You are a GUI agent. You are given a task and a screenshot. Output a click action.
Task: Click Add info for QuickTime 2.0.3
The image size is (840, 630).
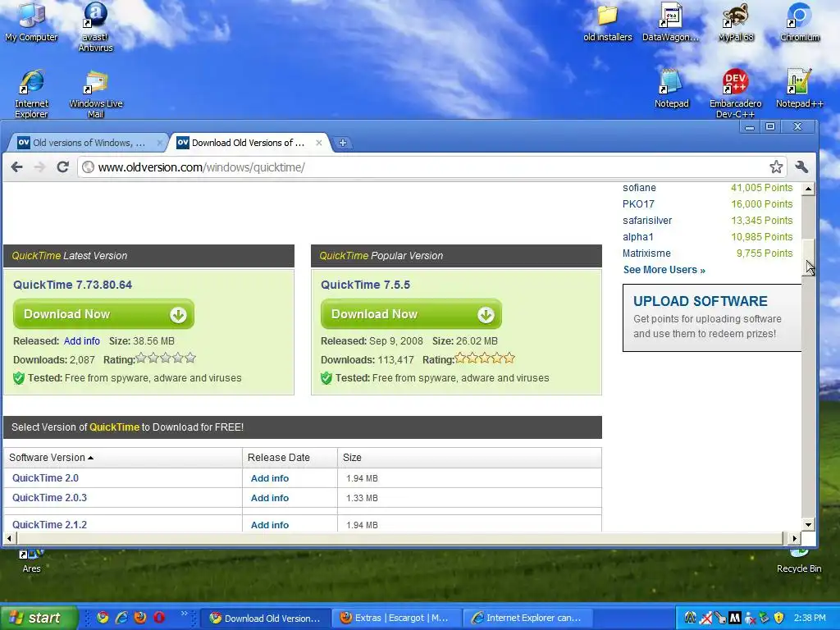[x=269, y=498]
